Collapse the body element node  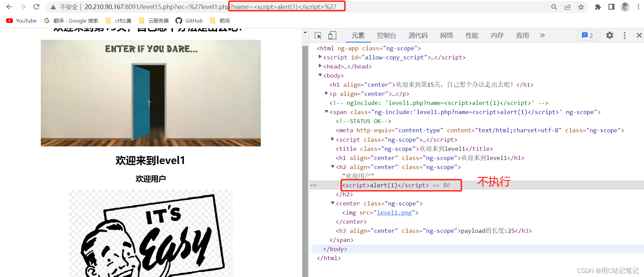pyautogui.click(x=320, y=75)
